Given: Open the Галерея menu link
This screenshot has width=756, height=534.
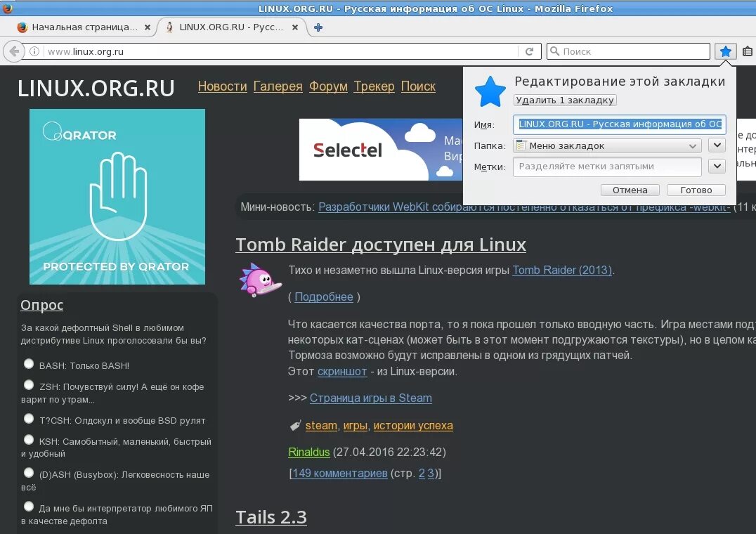Looking at the screenshot, I should coord(278,86).
